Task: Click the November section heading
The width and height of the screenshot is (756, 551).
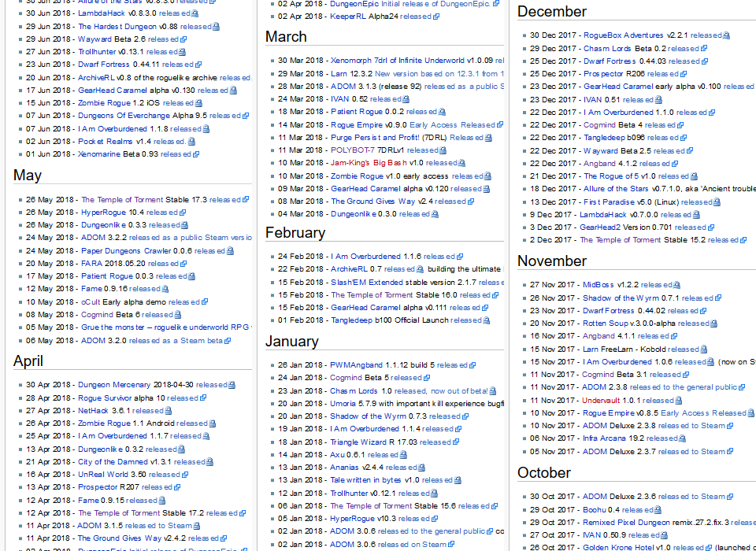Action: pyautogui.click(x=551, y=261)
